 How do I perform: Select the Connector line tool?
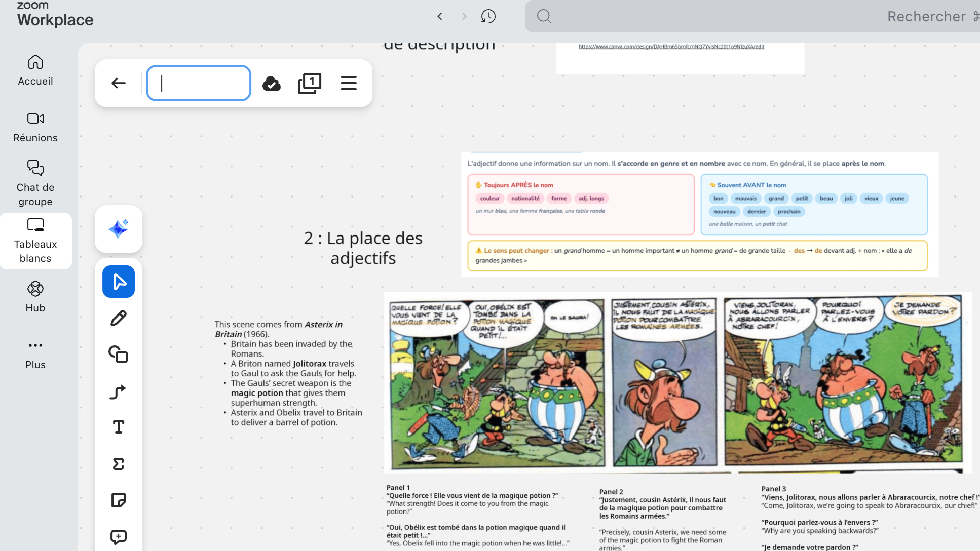[x=118, y=391]
